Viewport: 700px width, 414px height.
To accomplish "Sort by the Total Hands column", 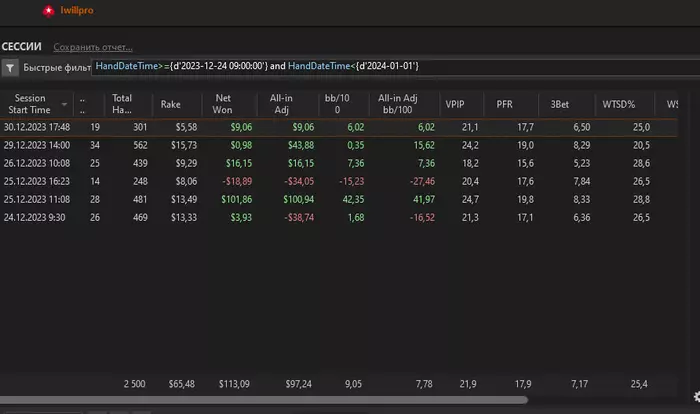I will pos(122,104).
